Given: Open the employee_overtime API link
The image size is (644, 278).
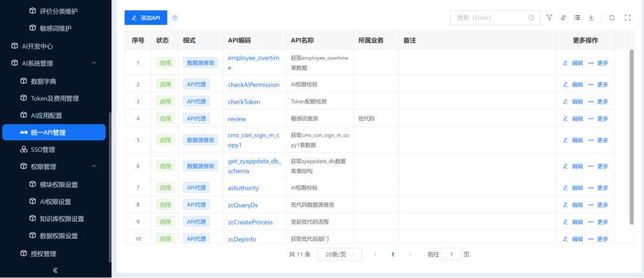Looking at the screenshot, I should click(253, 63).
